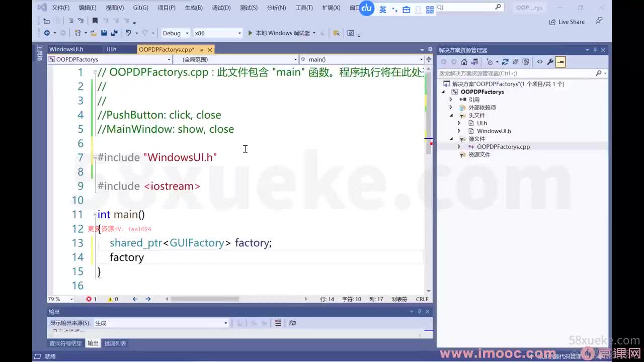Click the Visual Studio logo icon

42,8
